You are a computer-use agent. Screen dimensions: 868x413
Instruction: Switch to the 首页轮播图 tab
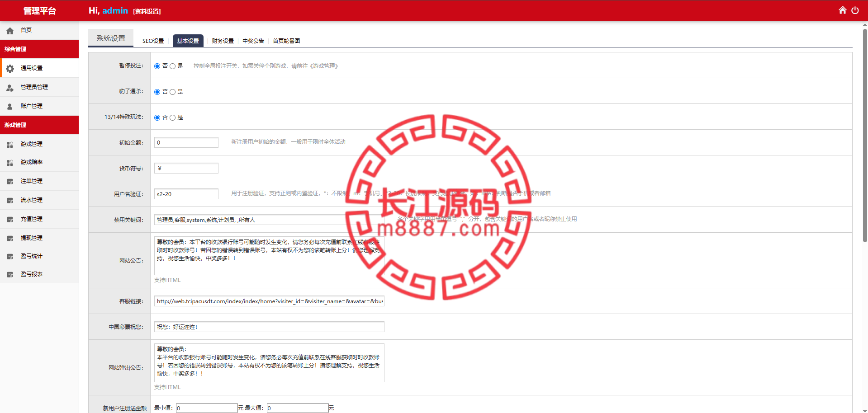tap(286, 41)
